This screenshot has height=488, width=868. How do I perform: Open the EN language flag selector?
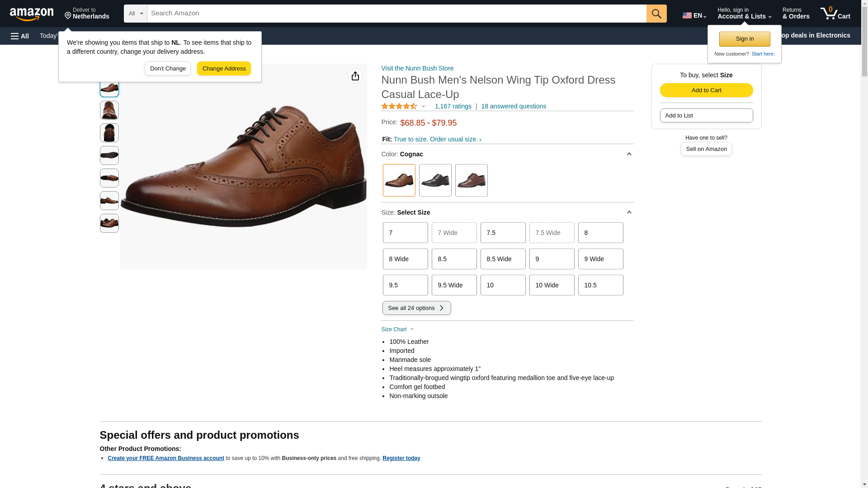(x=694, y=15)
